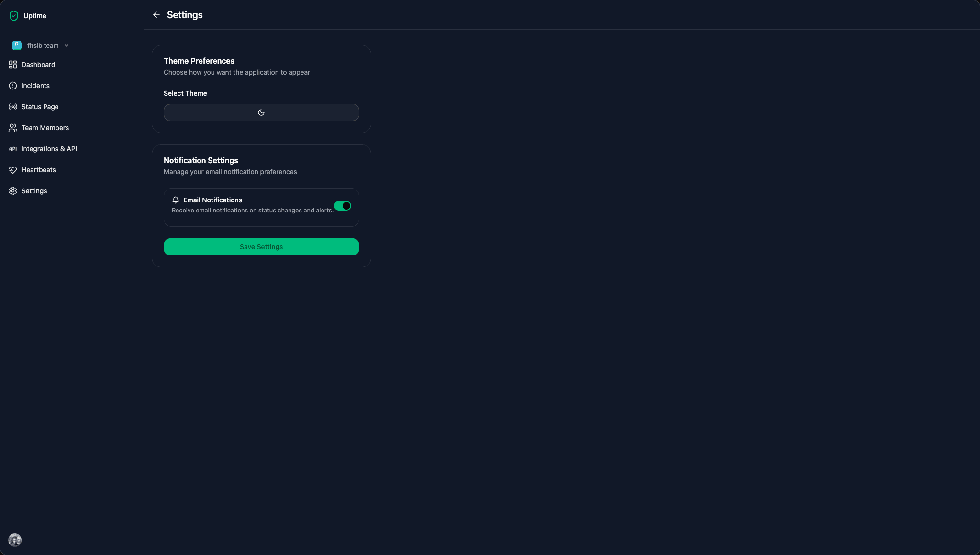Click the API icon in sidebar

coord(13,149)
